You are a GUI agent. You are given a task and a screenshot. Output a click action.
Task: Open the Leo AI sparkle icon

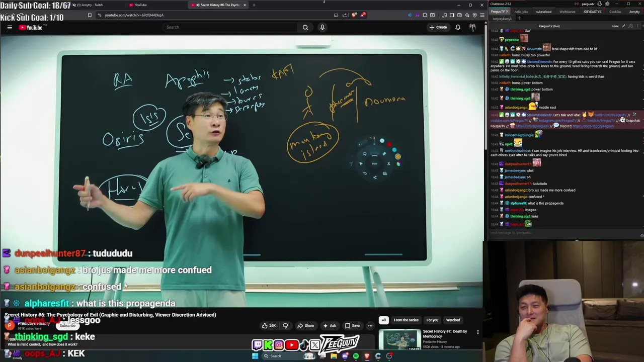pyautogui.click(x=467, y=15)
